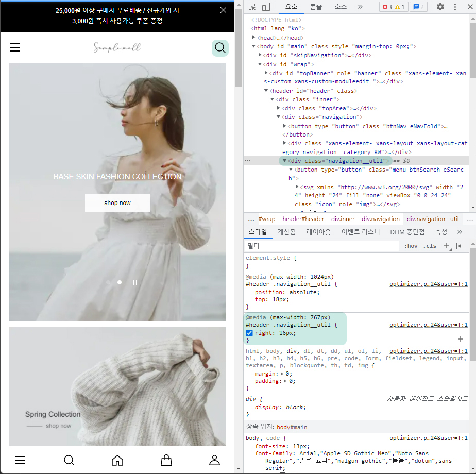Select the active white slide indicator dot

point(120,282)
